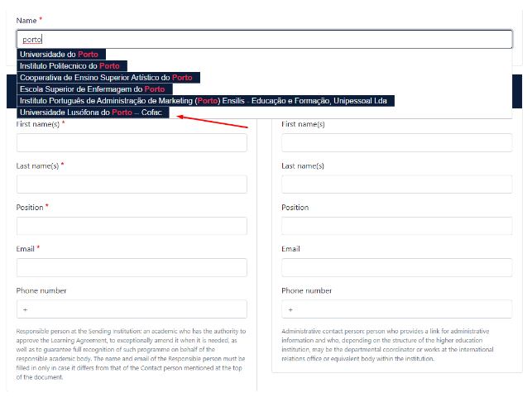Click the 'Administrative contact person' description text

click(387, 345)
